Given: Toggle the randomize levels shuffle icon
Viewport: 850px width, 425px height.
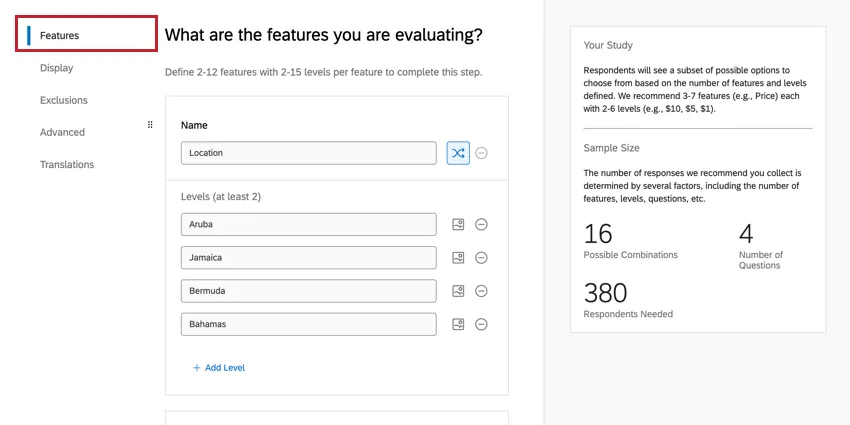Looking at the screenshot, I should pos(458,153).
